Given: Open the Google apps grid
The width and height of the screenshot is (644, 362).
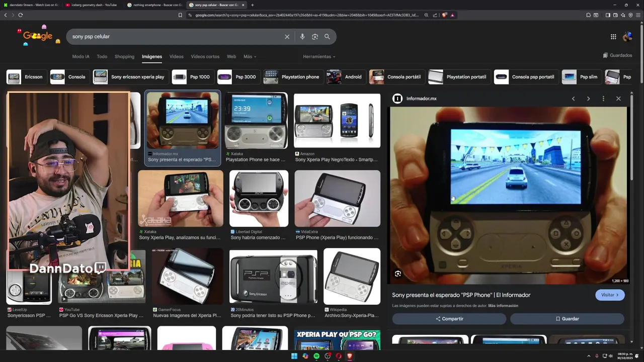Looking at the screenshot, I should 613,37.
